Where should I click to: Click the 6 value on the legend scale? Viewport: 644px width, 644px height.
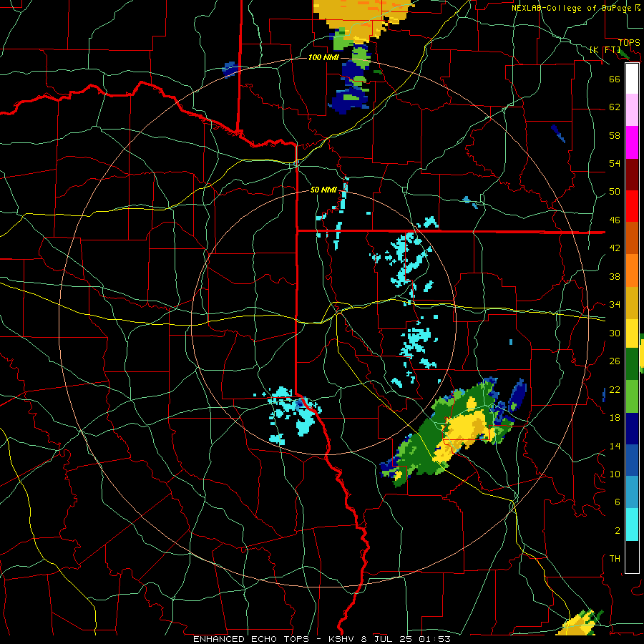(618, 502)
